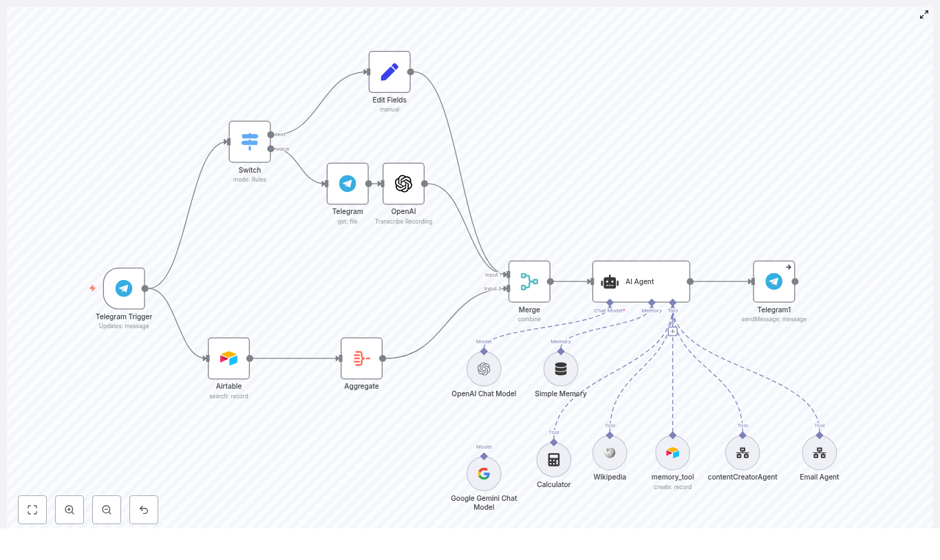
Task: Add a new tool via the plus connector
Action: 672,331
